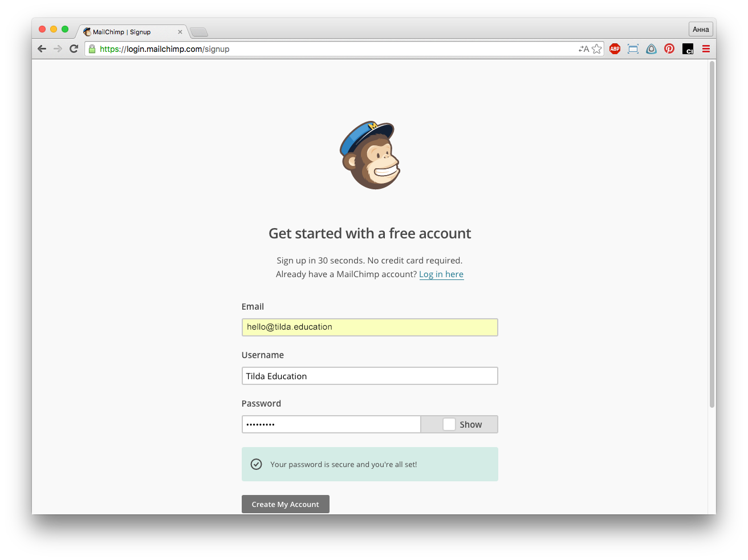
Task: Toggle the Show password checkbox
Action: [449, 424]
